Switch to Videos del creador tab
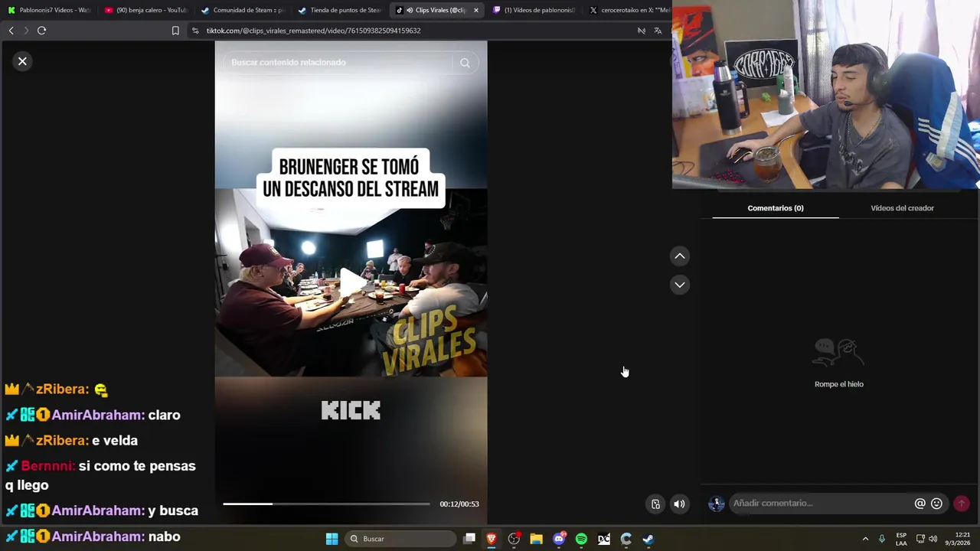Screen dimensions: 980x551 click(x=902, y=208)
